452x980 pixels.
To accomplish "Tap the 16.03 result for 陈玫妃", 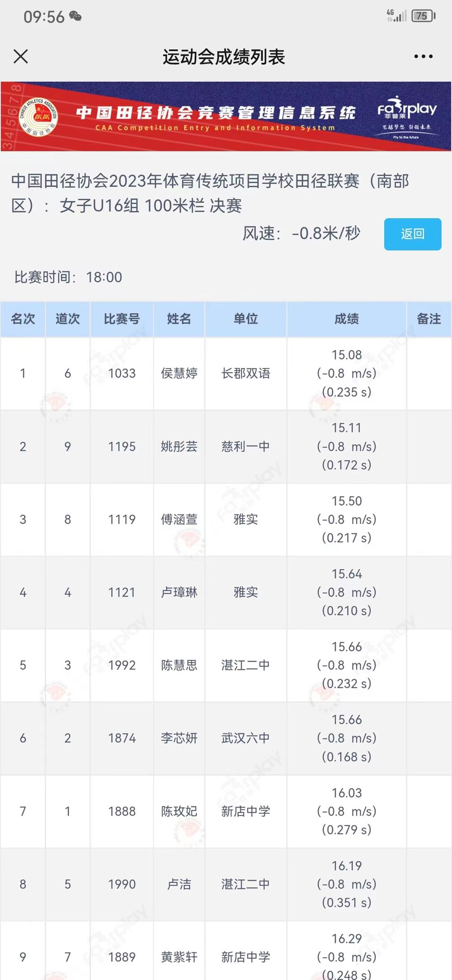I will tap(347, 793).
